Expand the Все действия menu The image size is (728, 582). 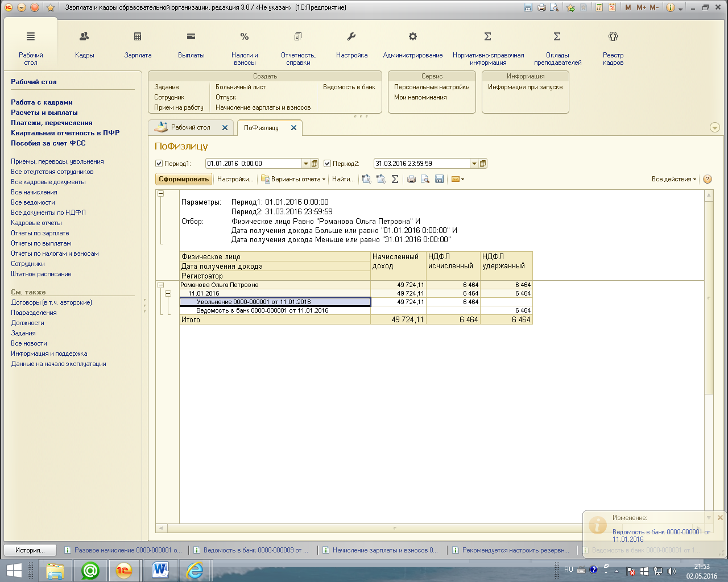[x=674, y=179]
